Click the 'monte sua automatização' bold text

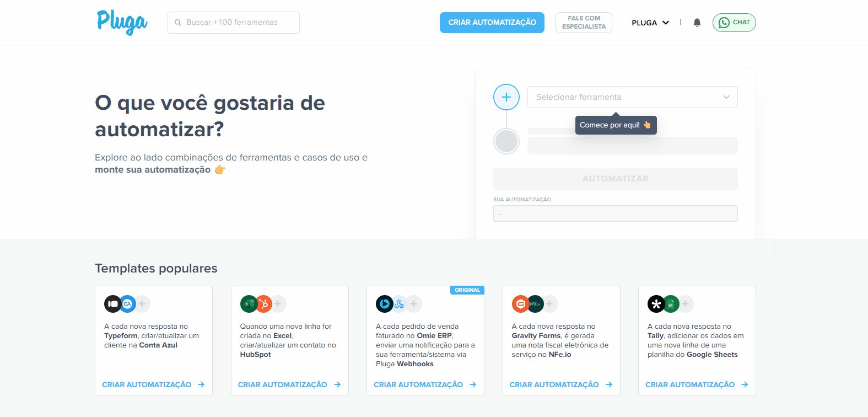pos(153,170)
